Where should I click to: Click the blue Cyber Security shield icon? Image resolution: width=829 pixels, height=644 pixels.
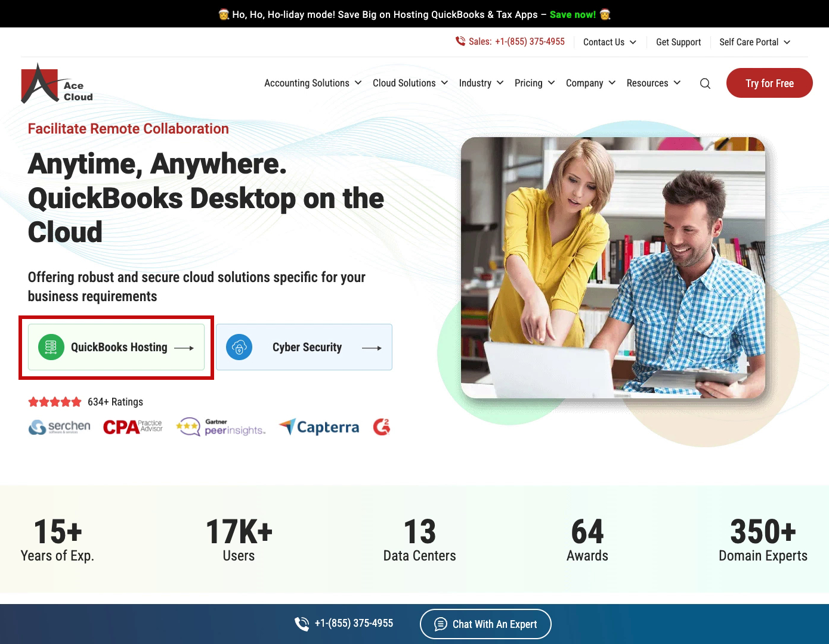[239, 347]
